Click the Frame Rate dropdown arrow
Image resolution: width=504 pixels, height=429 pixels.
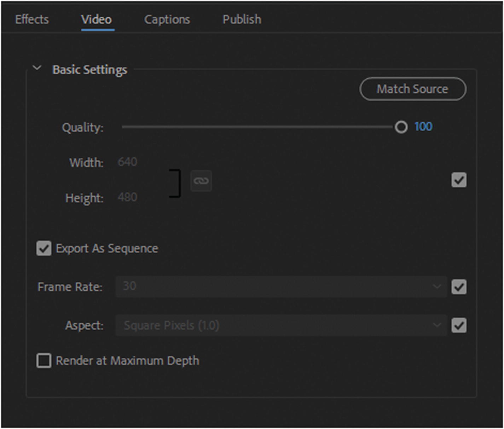click(437, 286)
